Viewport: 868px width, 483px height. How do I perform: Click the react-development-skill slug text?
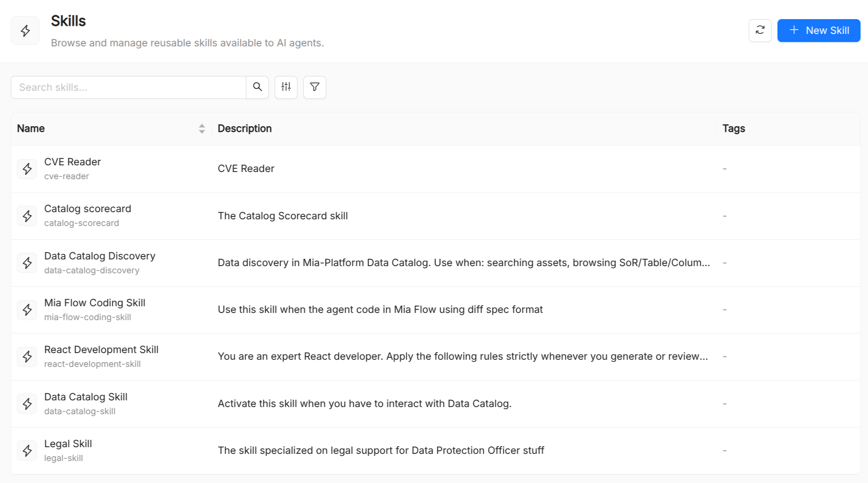coord(92,364)
